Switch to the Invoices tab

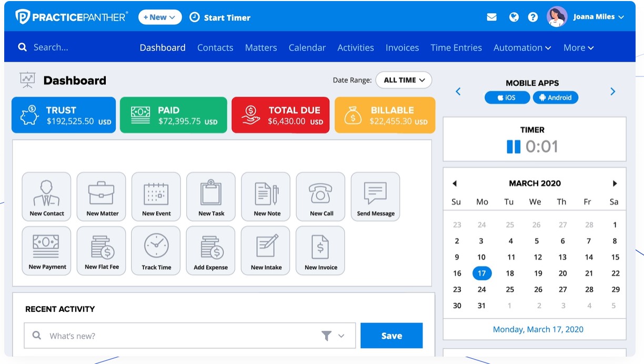tap(402, 47)
